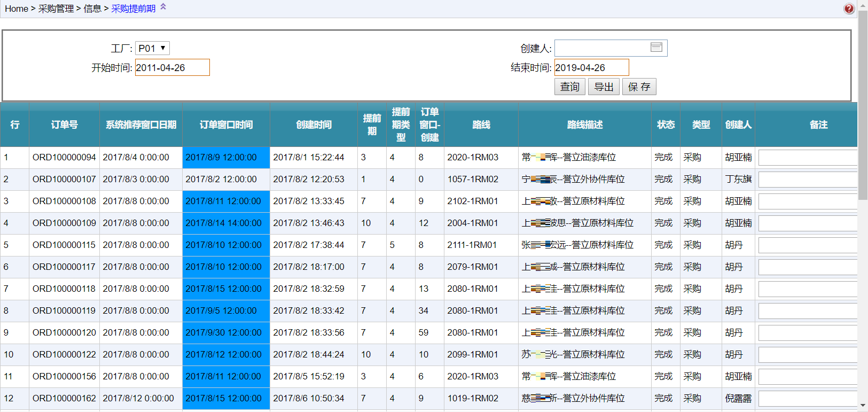
Task: Sort by 订单号 column header
Action: coord(64,125)
